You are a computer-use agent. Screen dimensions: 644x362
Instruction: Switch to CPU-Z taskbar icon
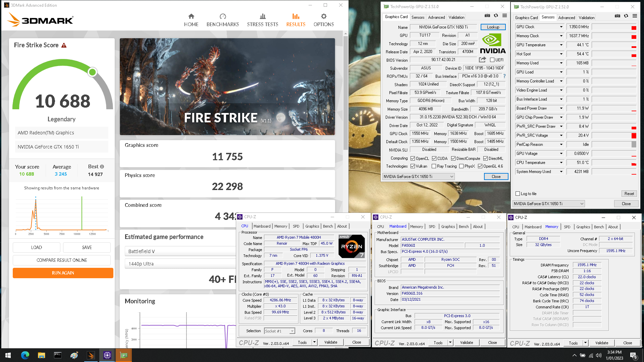(107, 355)
